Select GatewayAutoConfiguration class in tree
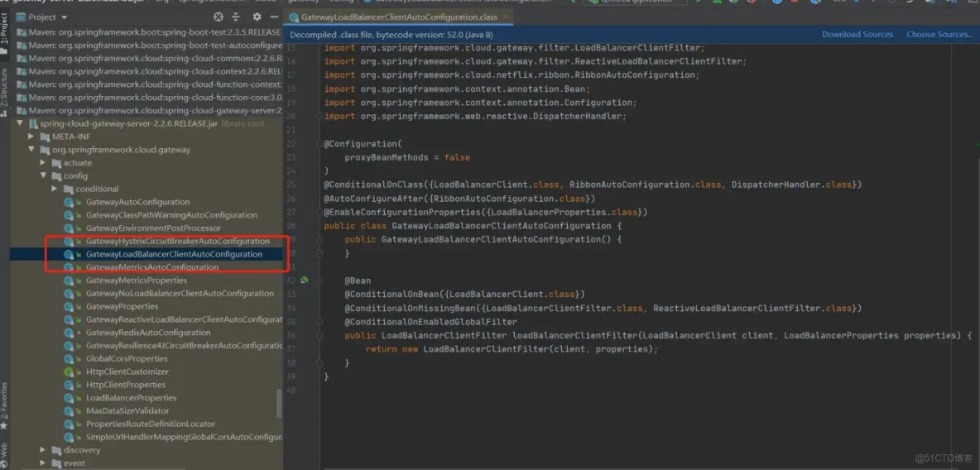The width and height of the screenshot is (980, 470). [137, 203]
